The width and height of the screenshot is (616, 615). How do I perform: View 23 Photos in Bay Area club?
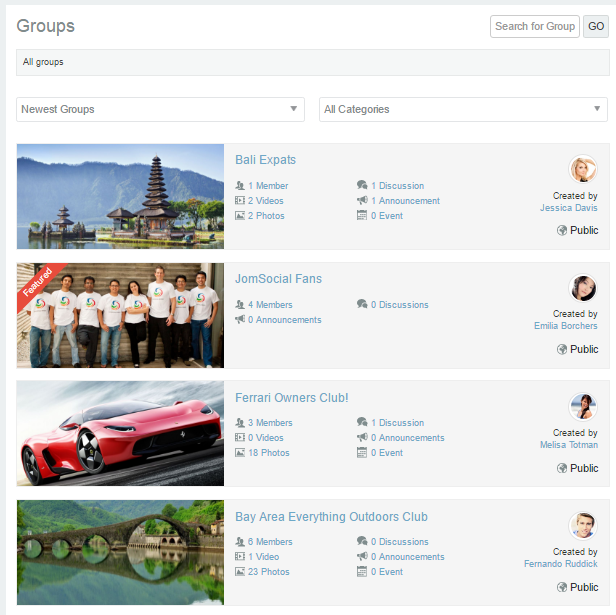pos(269,572)
